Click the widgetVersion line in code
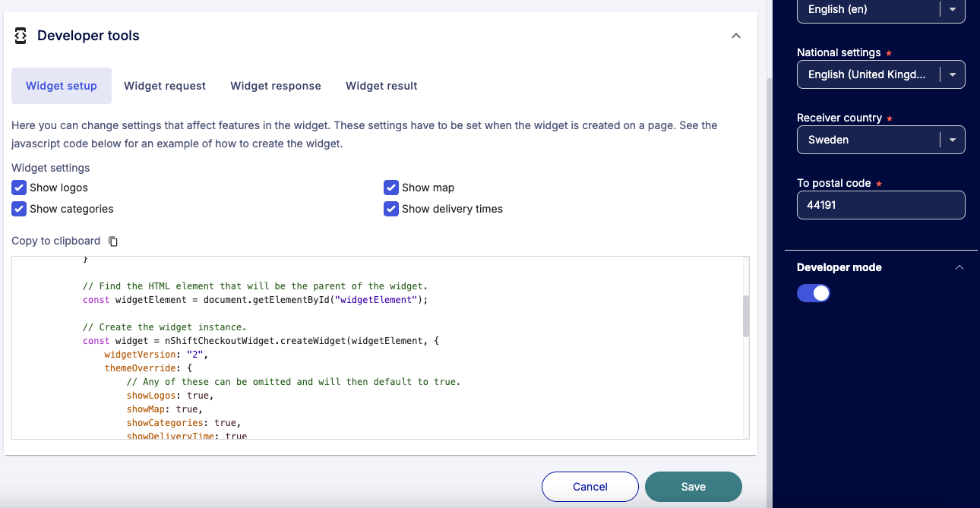This screenshot has height=508, width=980. click(x=156, y=355)
